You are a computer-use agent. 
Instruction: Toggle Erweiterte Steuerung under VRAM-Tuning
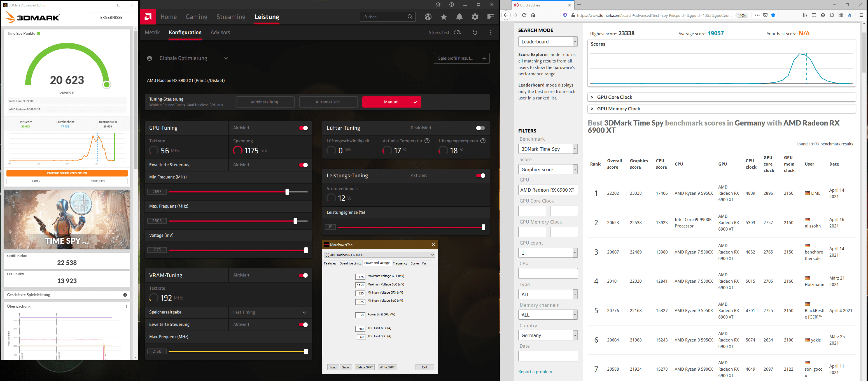[x=303, y=325]
